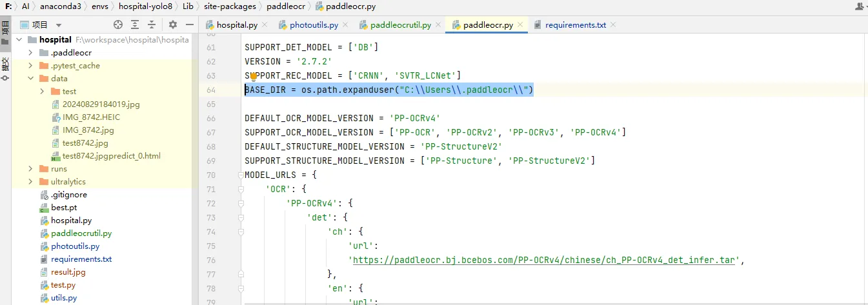The image size is (868, 305).
Task: Click 'paddleocr.py' file breadcrumb
Action: tap(346, 6)
